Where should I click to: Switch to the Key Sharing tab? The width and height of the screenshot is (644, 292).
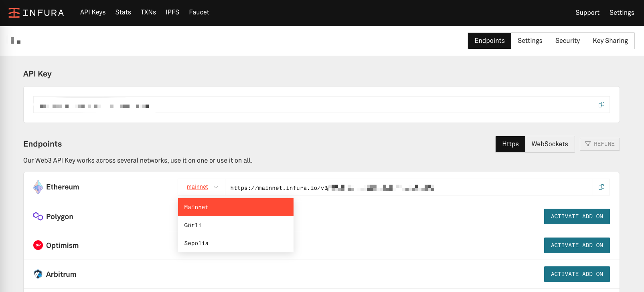pos(610,41)
